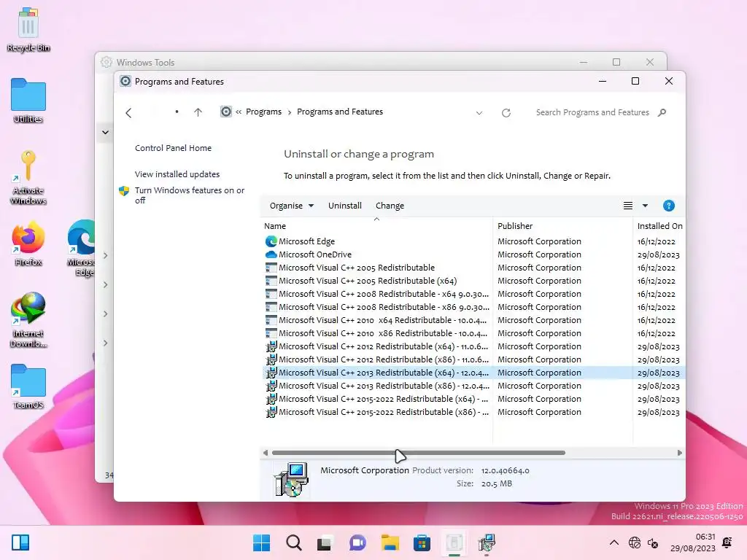Click Uninstall in the toolbar
Screen dimensions: 747x560
tap(345, 206)
